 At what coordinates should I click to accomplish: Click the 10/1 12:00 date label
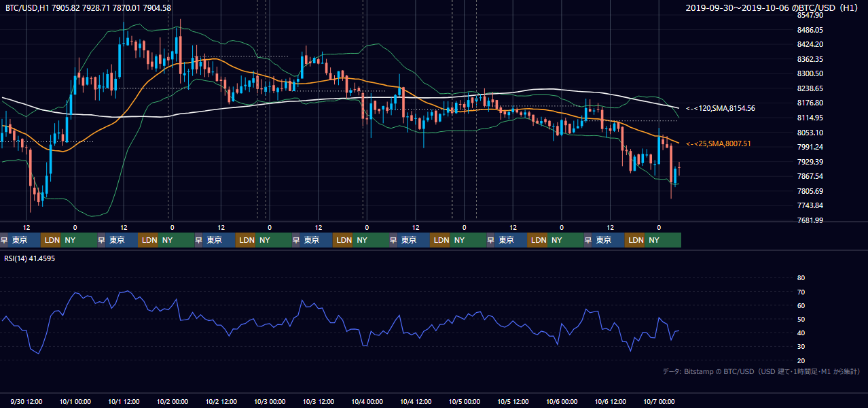[124, 401]
